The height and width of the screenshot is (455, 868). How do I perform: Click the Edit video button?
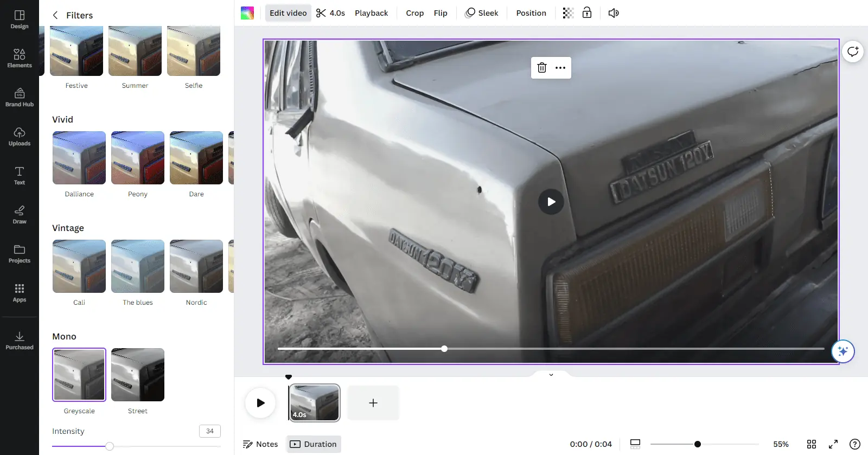point(288,13)
